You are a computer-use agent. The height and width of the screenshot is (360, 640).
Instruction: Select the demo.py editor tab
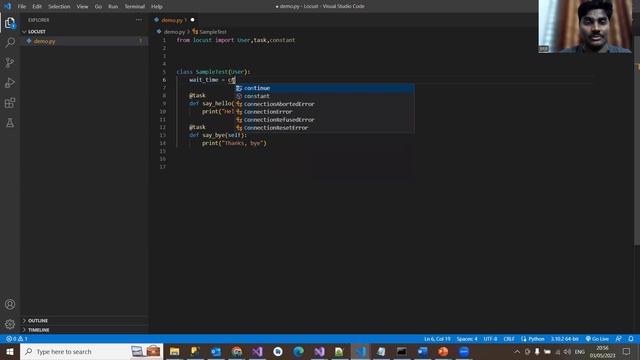(174, 20)
